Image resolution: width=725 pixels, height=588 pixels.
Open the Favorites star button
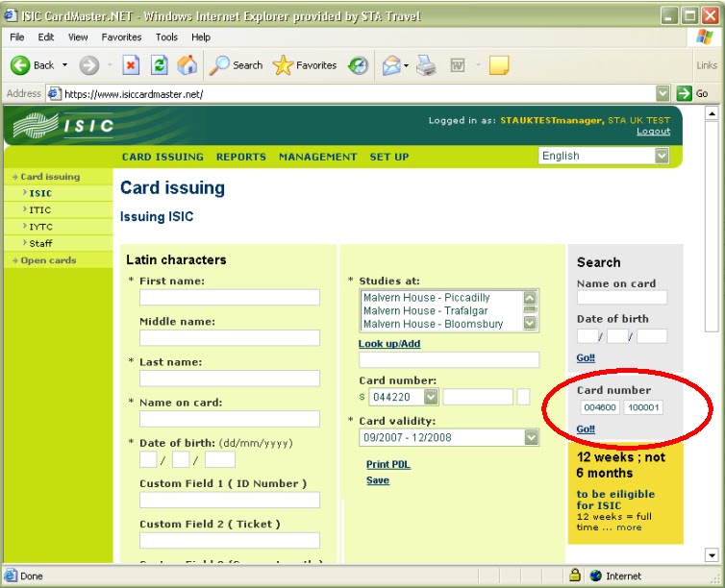tap(305, 65)
